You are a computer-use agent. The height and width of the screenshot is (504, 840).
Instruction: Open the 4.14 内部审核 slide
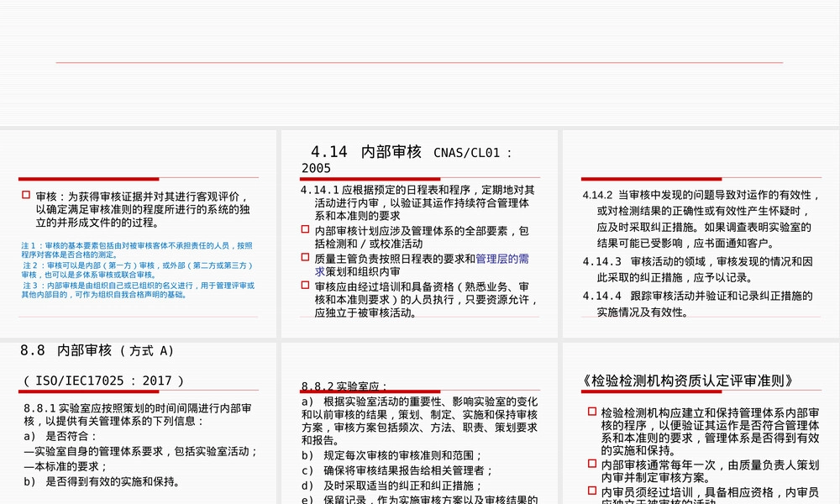coord(419,234)
